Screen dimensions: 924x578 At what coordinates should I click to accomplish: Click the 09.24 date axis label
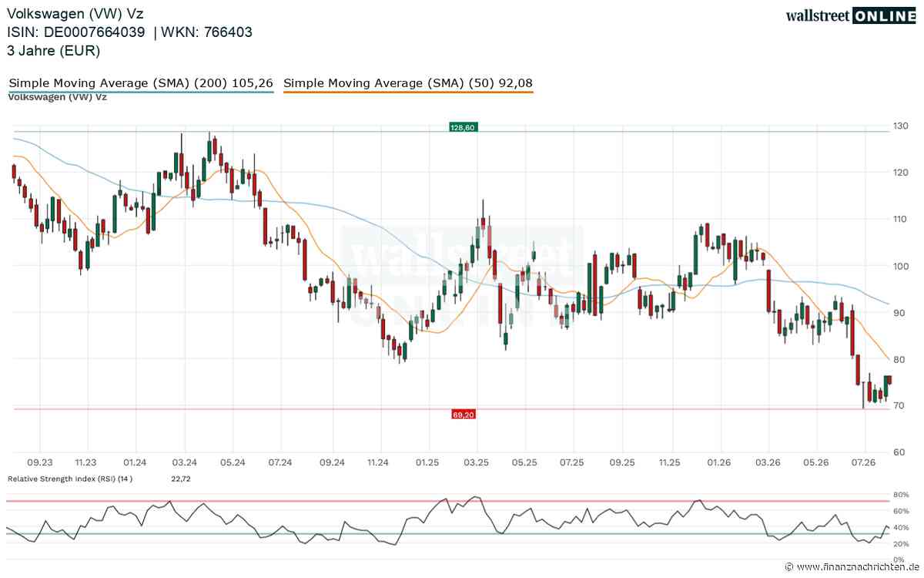[x=331, y=462]
